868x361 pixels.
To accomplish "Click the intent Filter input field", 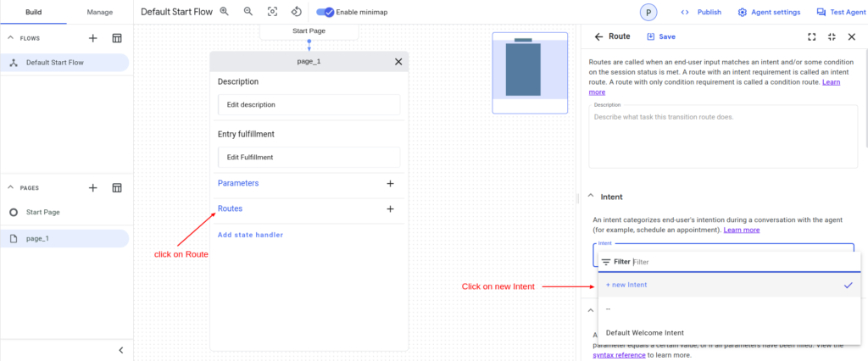I will click(729, 262).
